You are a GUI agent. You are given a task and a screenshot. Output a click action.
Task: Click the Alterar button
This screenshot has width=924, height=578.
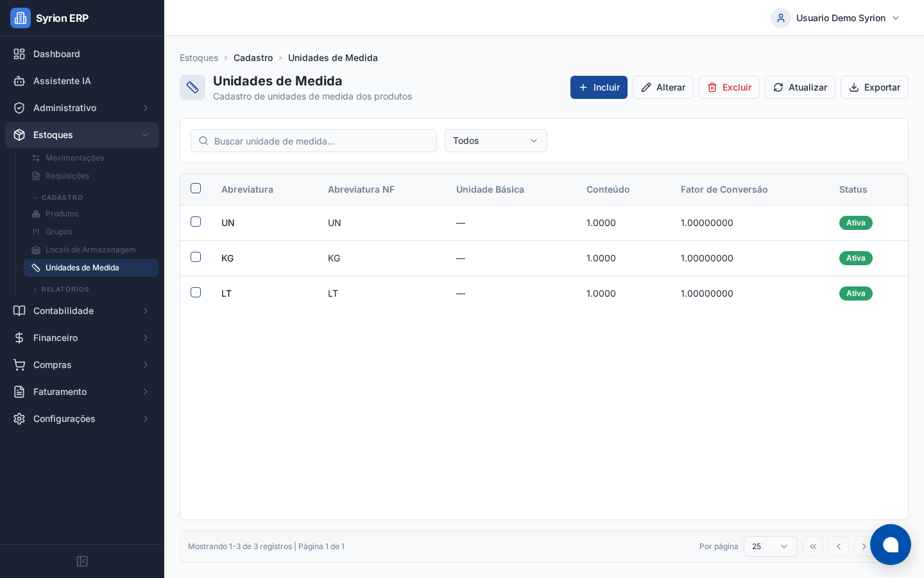pyautogui.click(x=663, y=87)
